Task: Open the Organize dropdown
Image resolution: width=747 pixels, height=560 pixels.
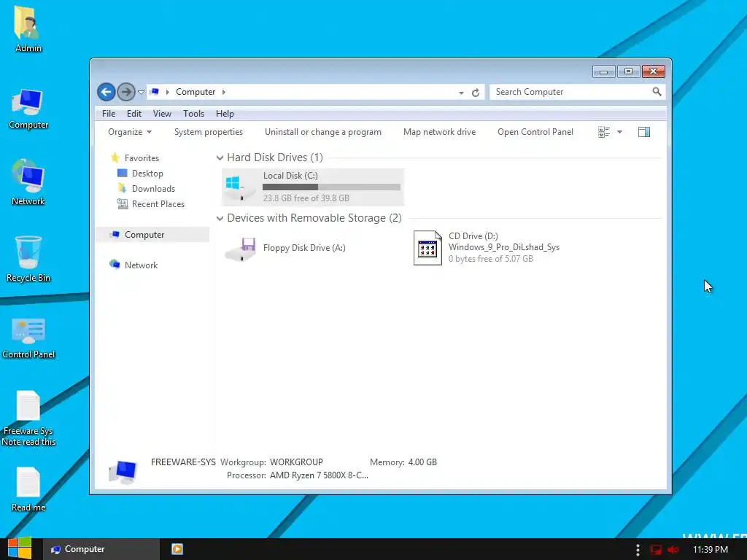Action: (130, 132)
